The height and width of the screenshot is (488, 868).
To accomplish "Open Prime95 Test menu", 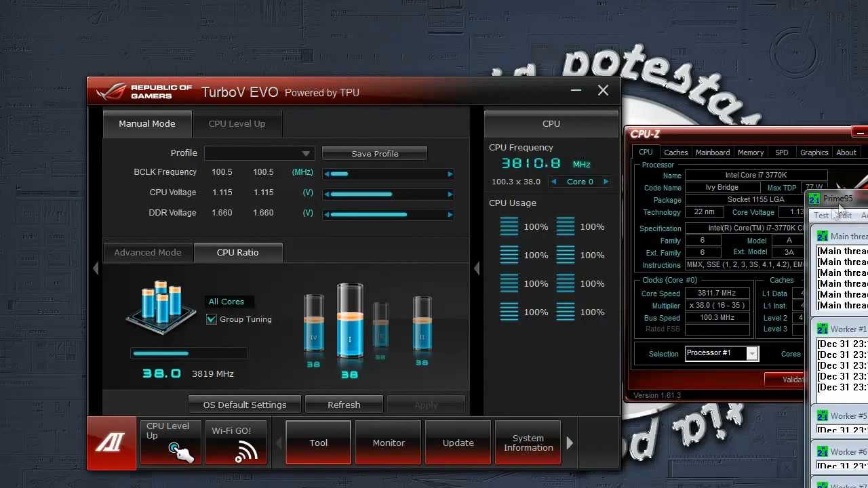I will click(x=821, y=216).
